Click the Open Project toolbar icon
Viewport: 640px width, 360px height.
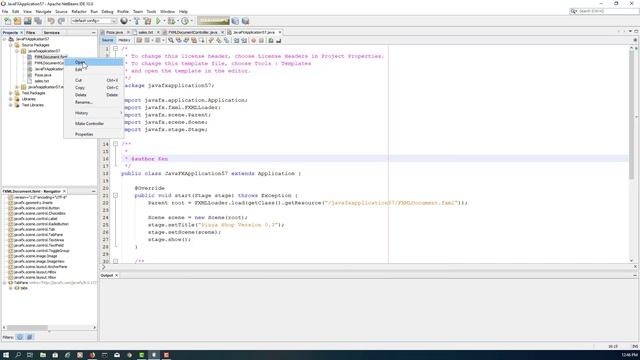click(x=27, y=21)
